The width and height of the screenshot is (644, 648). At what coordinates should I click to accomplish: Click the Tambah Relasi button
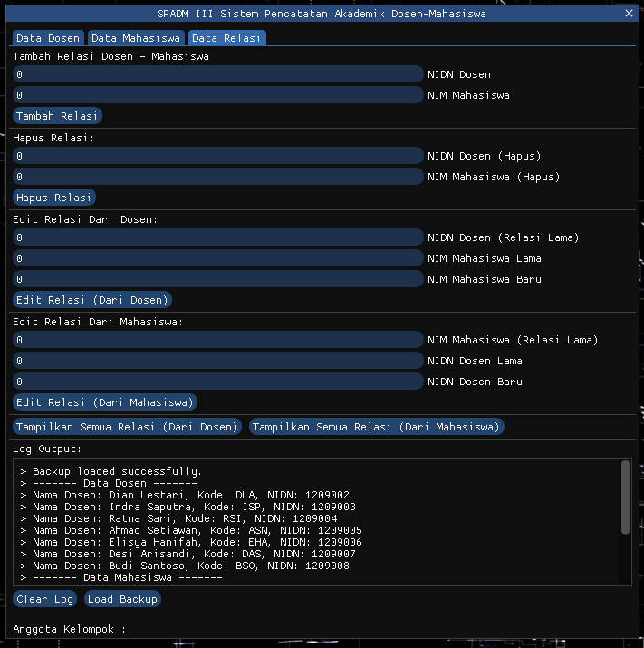(57, 116)
